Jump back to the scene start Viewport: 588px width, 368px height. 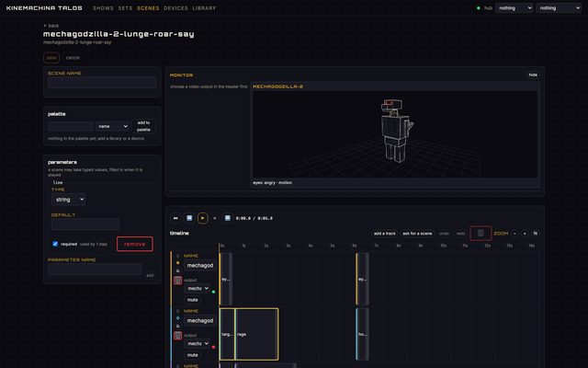pyautogui.click(x=175, y=218)
